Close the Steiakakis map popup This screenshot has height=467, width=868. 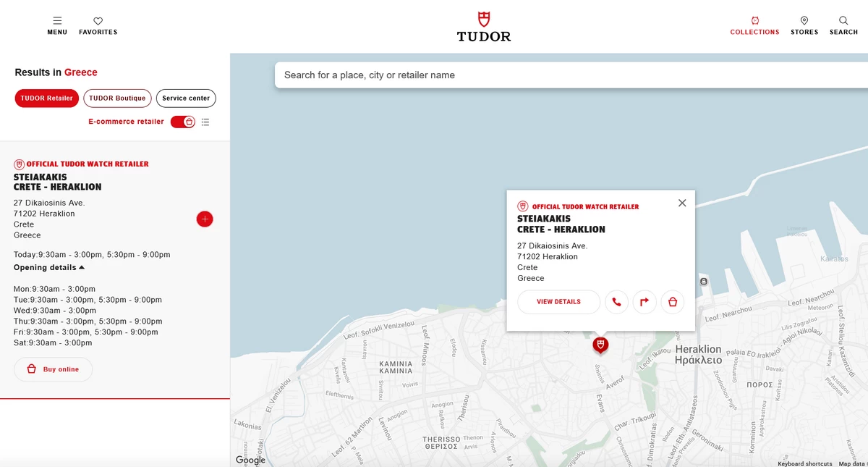click(x=682, y=203)
